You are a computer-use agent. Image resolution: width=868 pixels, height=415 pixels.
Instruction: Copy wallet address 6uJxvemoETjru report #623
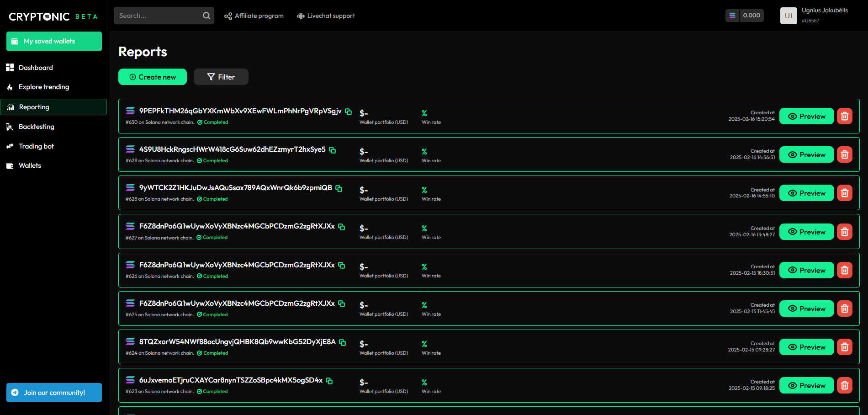[329, 381]
